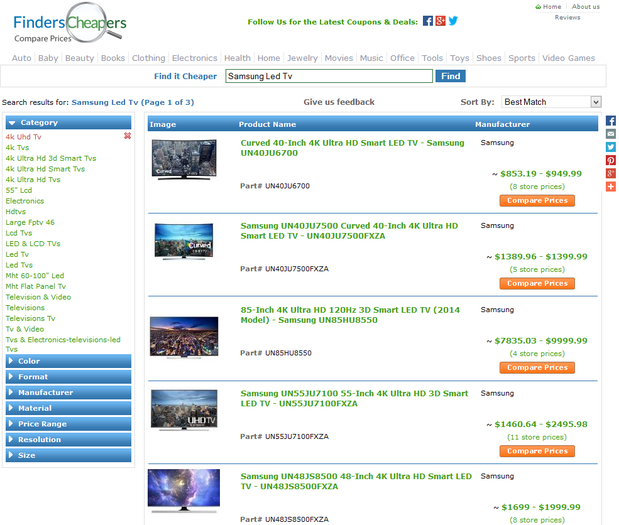Open the Reviews link
Image resolution: width=619 pixels, height=525 pixels.
pos(567,17)
